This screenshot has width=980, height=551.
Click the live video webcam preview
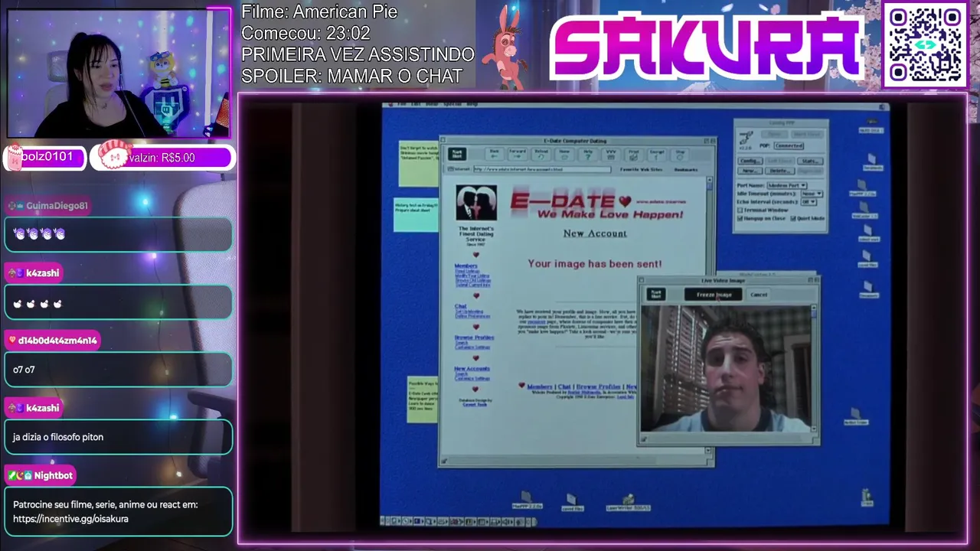[726, 369]
